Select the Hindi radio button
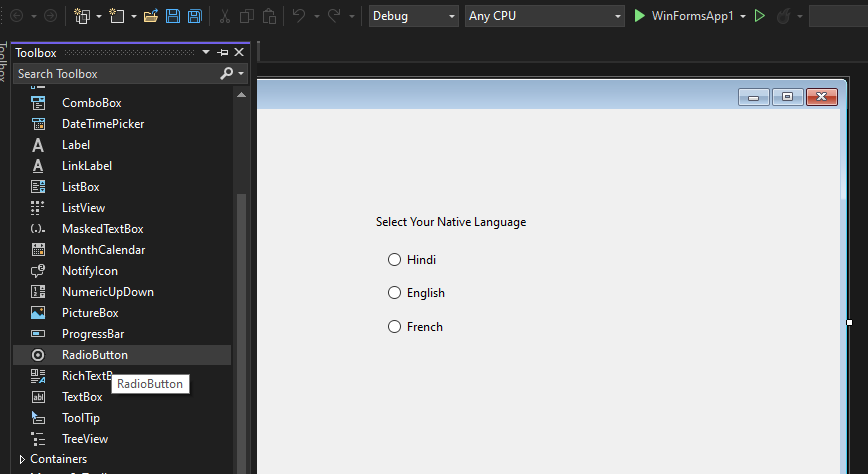 click(394, 260)
